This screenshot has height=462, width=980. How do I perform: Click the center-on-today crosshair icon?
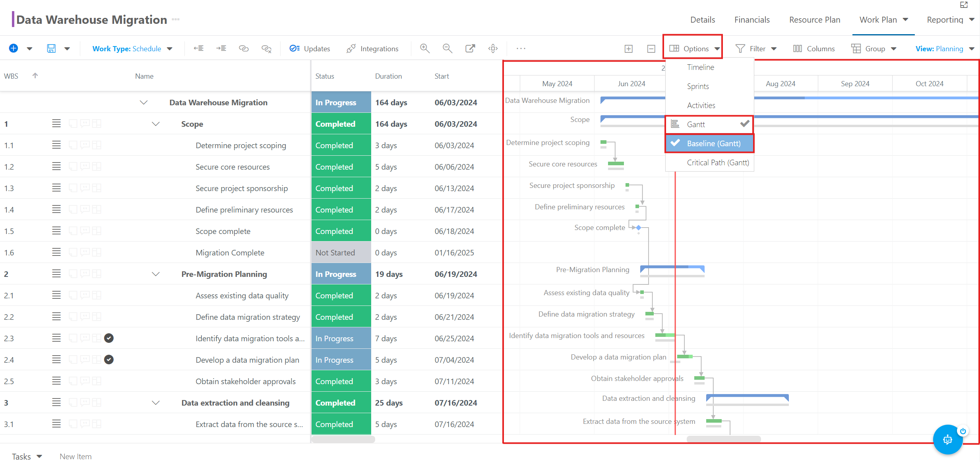[x=493, y=48]
